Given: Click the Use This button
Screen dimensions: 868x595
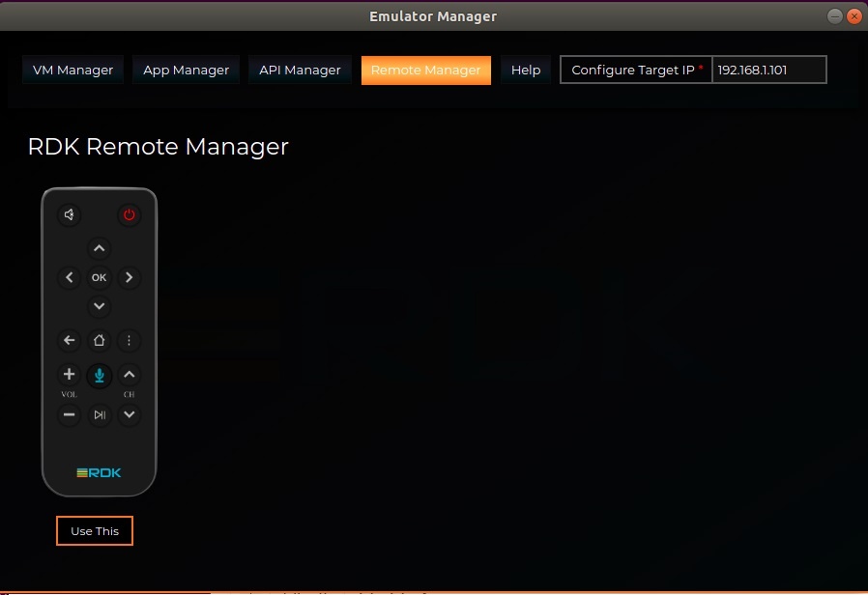Looking at the screenshot, I should 95,531.
